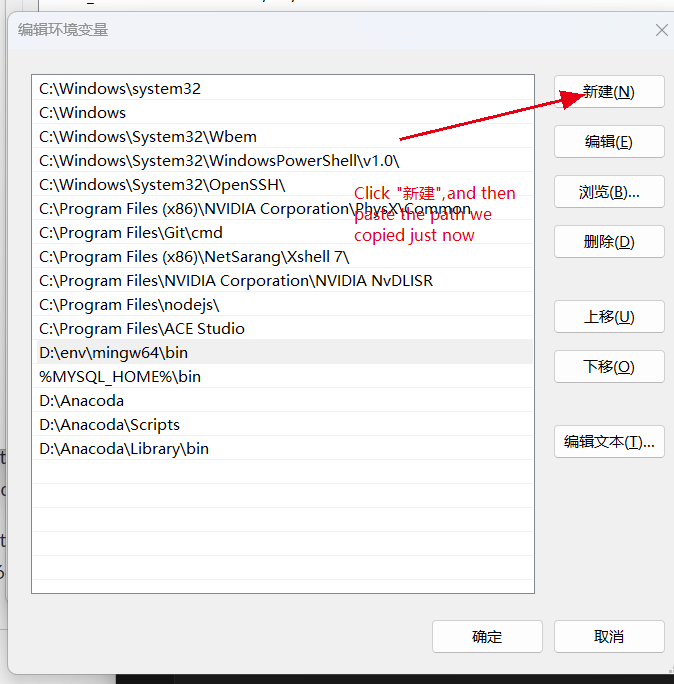This screenshot has height=684, width=674.
Task: Select the C:\Windows\system32 path entry
Action: [x=120, y=89]
